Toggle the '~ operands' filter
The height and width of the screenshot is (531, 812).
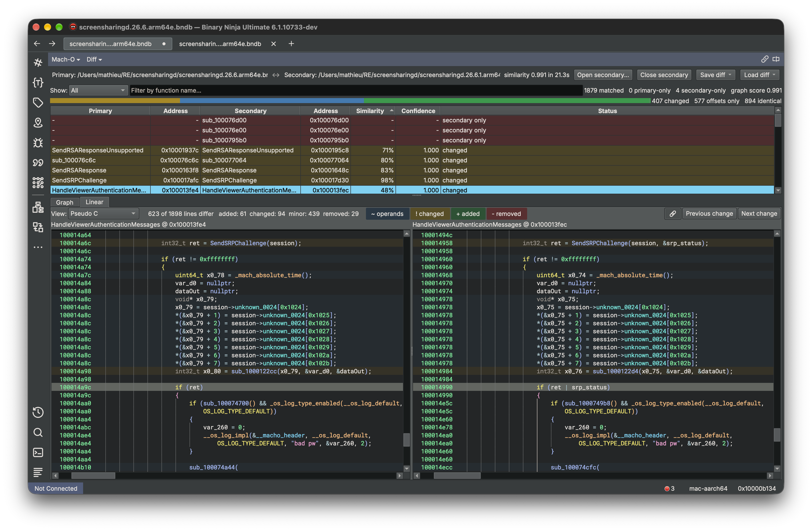coord(387,214)
